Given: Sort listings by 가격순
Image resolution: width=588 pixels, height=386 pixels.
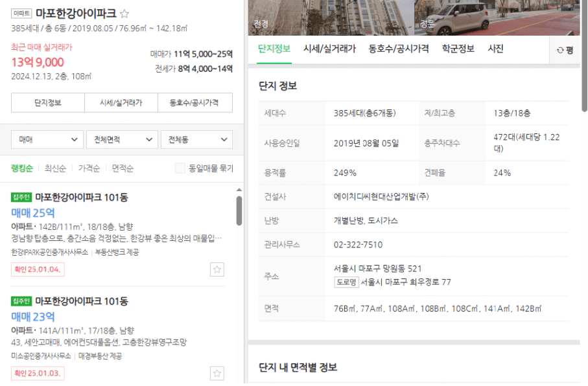Looking at the screenshot, I should pyautogui.click(x=89, y=168).
